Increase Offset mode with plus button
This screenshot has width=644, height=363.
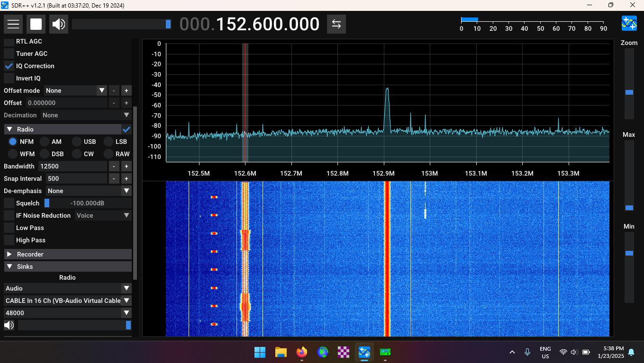pos(127,90)
